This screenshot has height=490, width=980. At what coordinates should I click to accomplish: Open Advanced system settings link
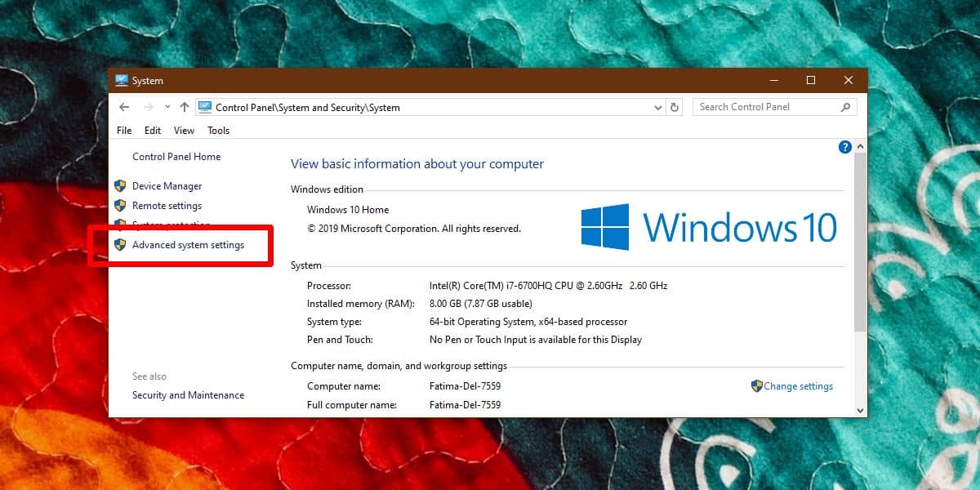pos(188,245)
